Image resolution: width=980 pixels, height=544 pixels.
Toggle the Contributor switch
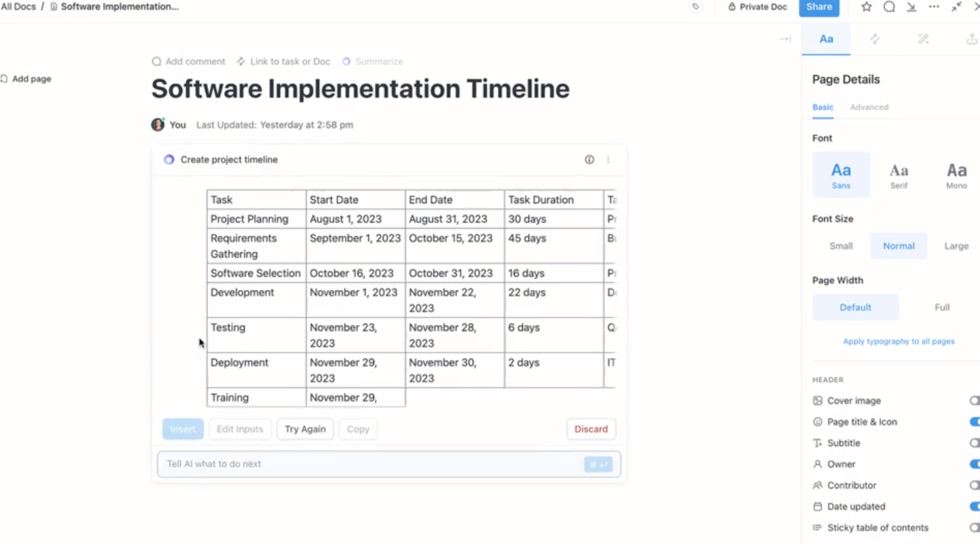click(974, 486)
